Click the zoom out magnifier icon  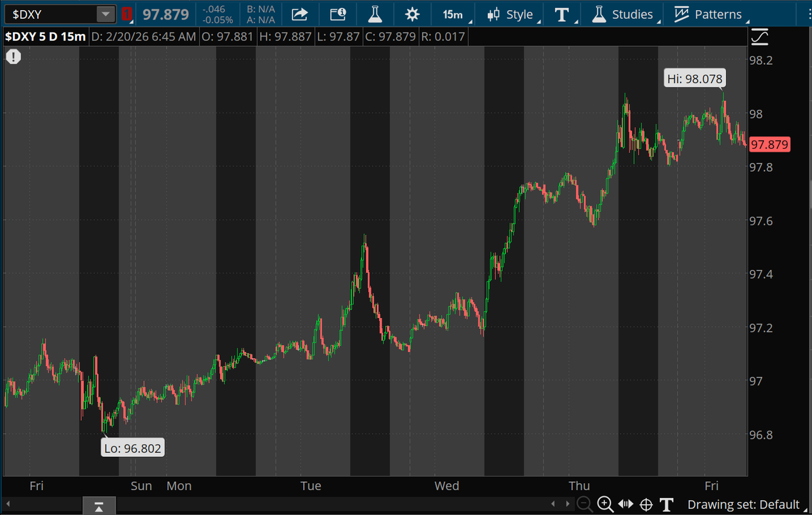(585, 504)
